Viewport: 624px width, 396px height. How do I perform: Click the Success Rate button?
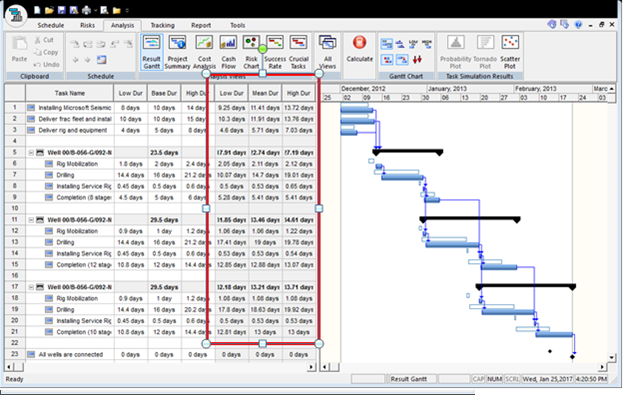click(x=275, y=52)
